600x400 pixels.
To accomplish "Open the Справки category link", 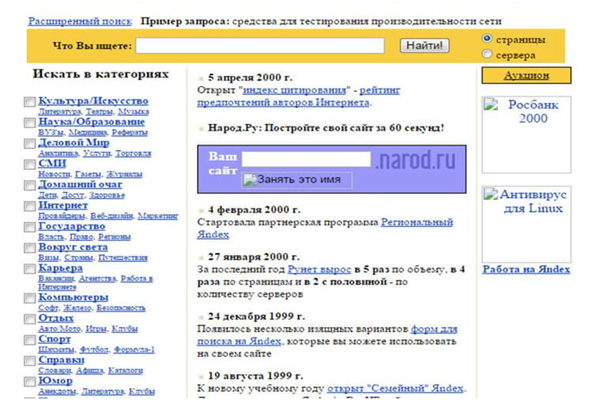I will coord(61,360).
